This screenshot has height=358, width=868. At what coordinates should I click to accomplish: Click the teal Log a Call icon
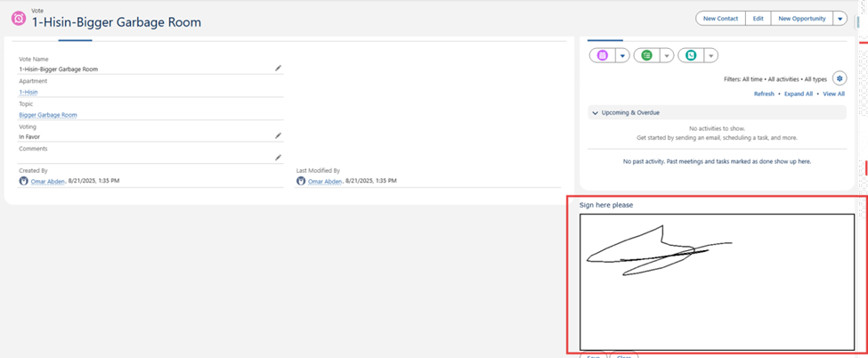[x=691, y=55]
